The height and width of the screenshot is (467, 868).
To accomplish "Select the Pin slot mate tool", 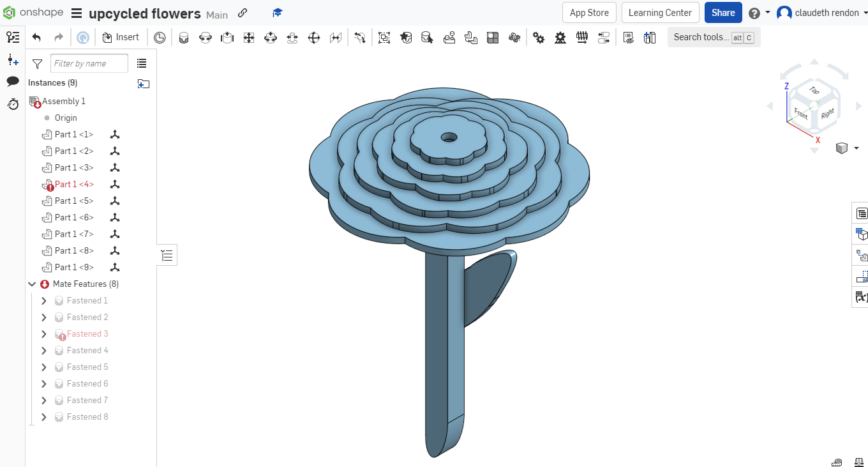I will click(x=292, y=38).
